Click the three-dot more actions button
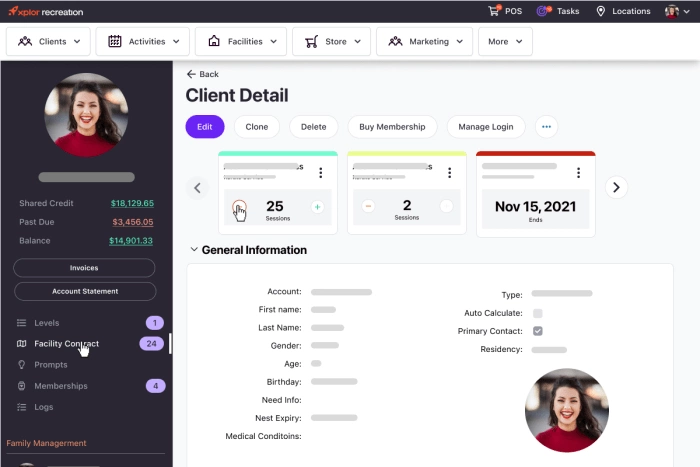700x467 pixels. pos(545,127)
